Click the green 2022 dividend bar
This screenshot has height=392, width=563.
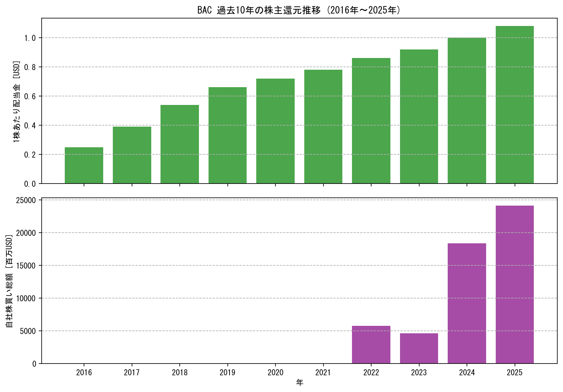point(371,121)
